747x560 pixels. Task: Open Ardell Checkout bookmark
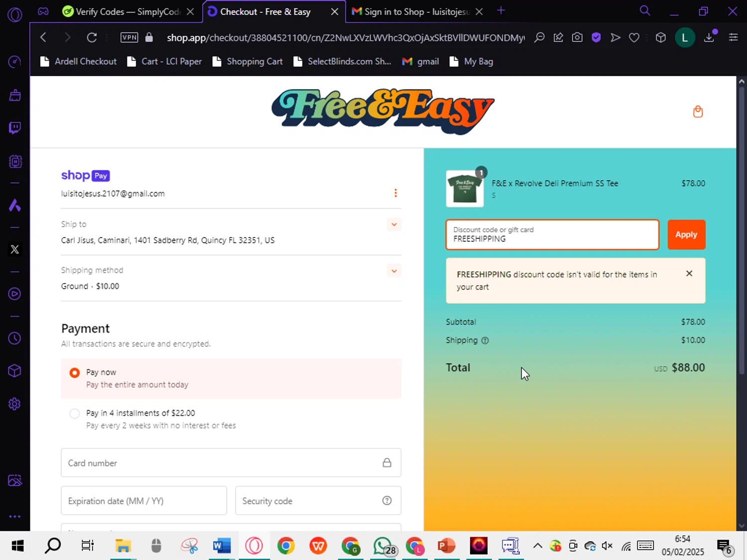pos(78,62)
